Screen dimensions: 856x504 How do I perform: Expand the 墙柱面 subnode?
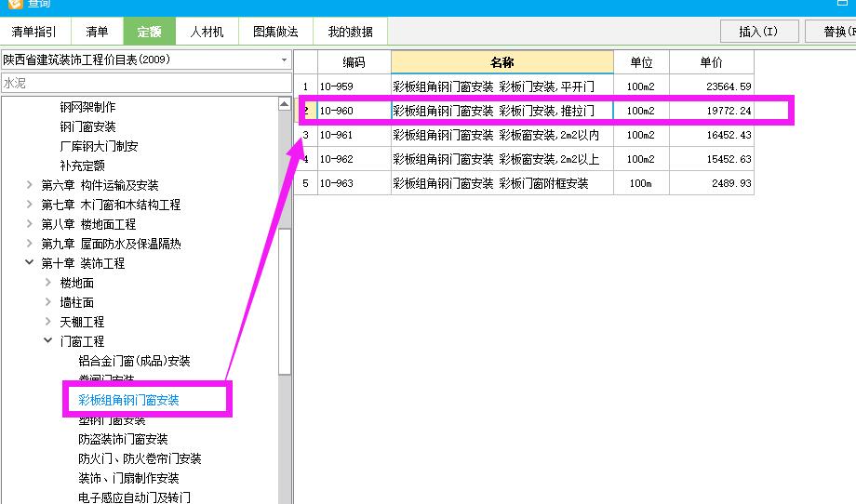pyautogui.click(x=48, y=301)
